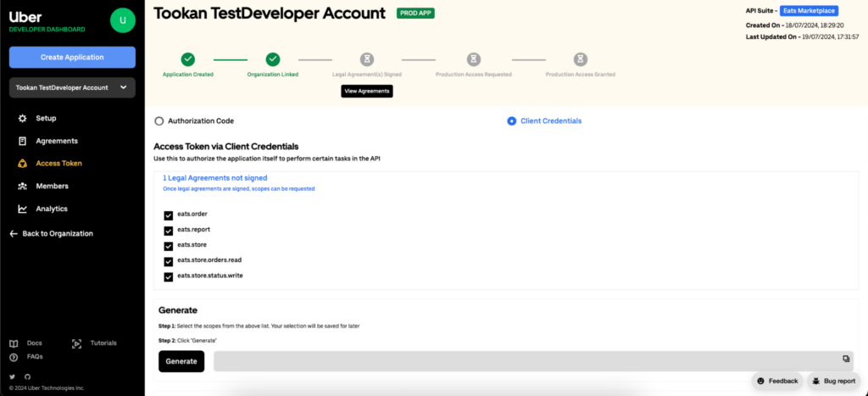
Task: Click the Application Created checkmark step
Action: [187, 59]
